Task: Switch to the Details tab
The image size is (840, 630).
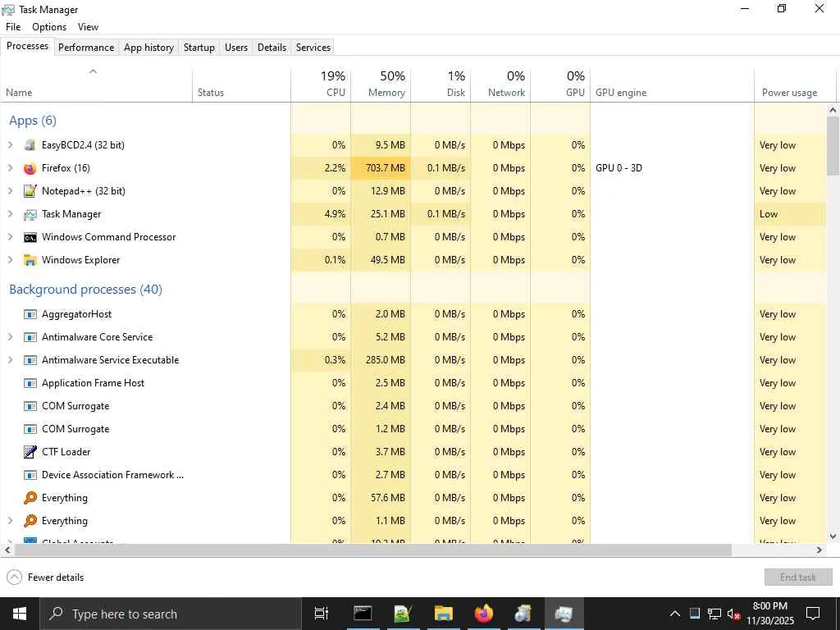Action: [x=272, y=47]
